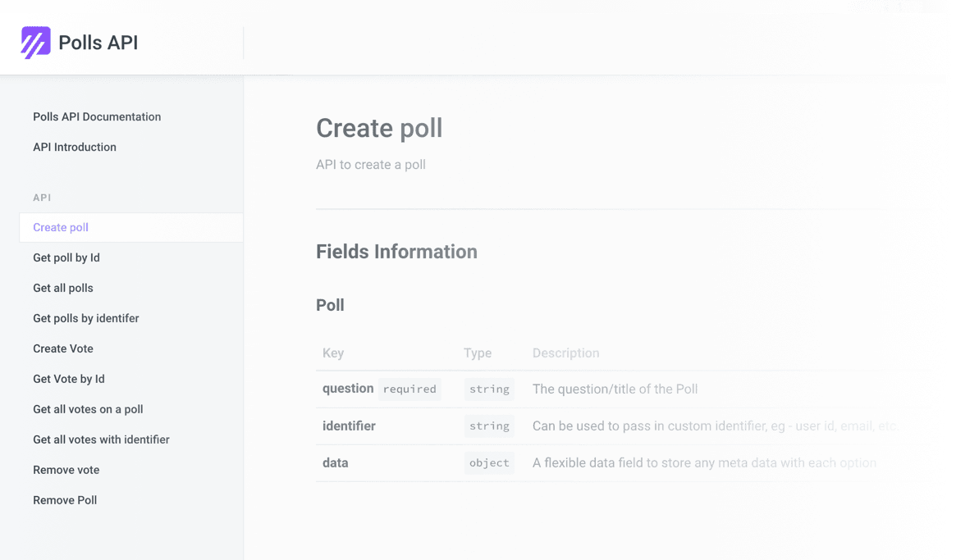Click the required badge beside question
The height and width of the screenshot is (560, 956).
pos(409,389)
